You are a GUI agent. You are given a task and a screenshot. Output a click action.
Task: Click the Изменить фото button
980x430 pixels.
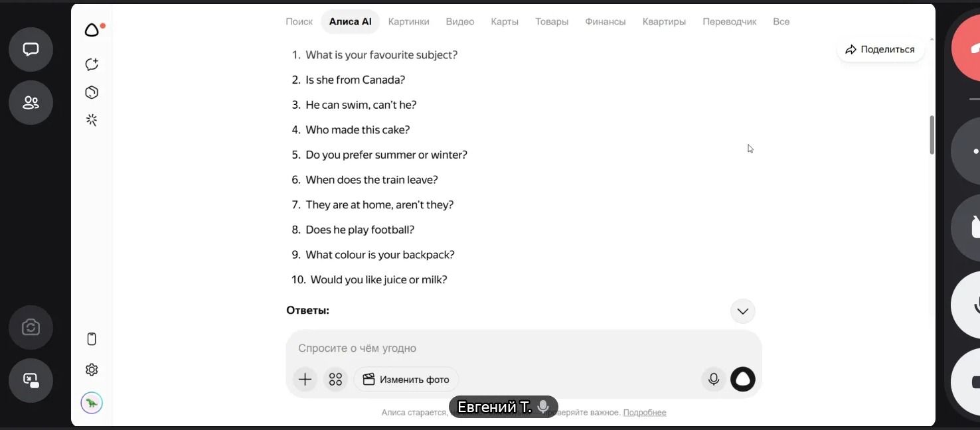pyautogui.click(x=406, y=380)
